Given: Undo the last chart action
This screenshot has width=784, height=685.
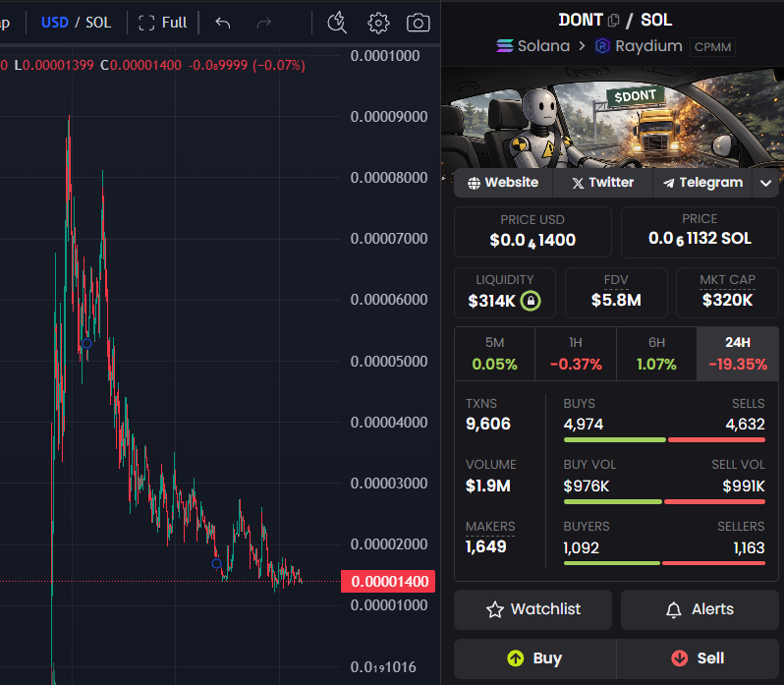Looking at the screenshot, I should 222,23.
